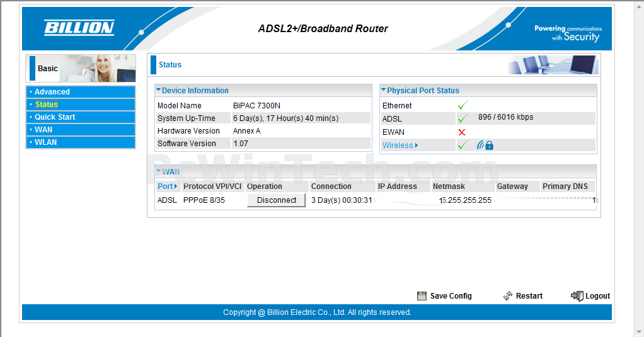Click the Wireless green check mark
This screenshot has height=337, width=644.
click(463, 145)
